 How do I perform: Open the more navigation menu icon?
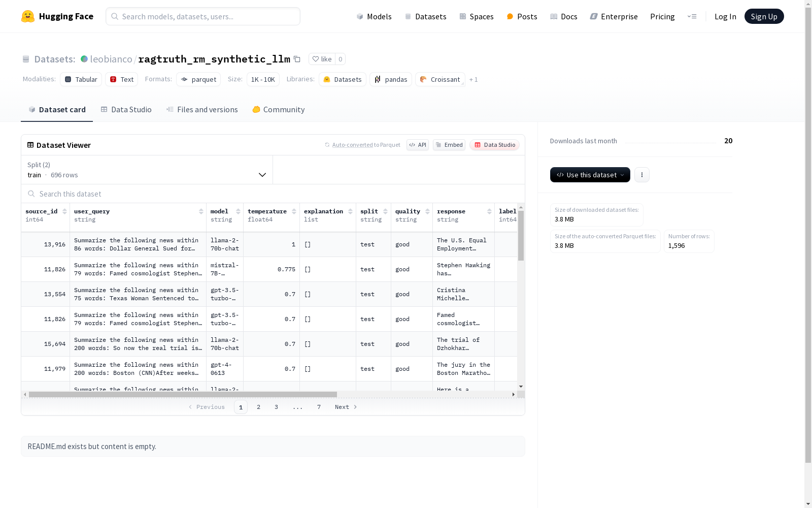(x=692, y=16)
